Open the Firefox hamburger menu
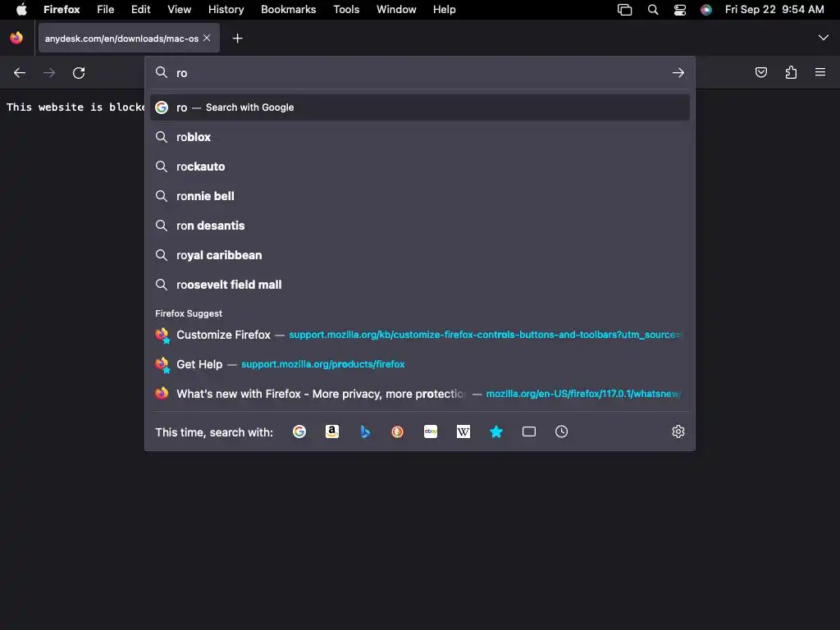 [820, 72]
